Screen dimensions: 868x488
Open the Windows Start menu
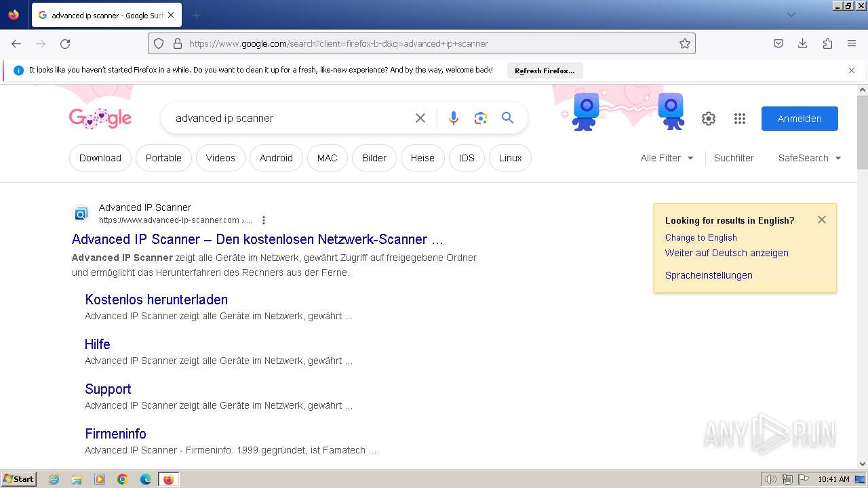point(18,479)
